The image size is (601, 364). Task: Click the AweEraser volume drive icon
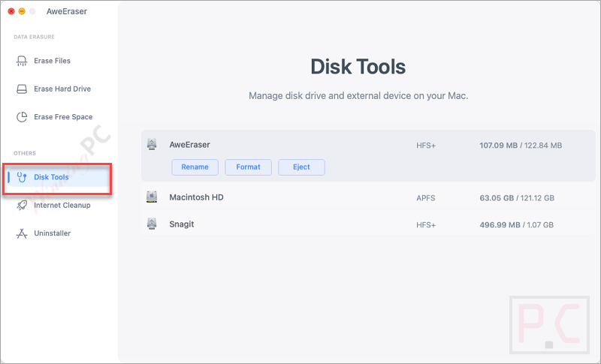coord(152,145)
